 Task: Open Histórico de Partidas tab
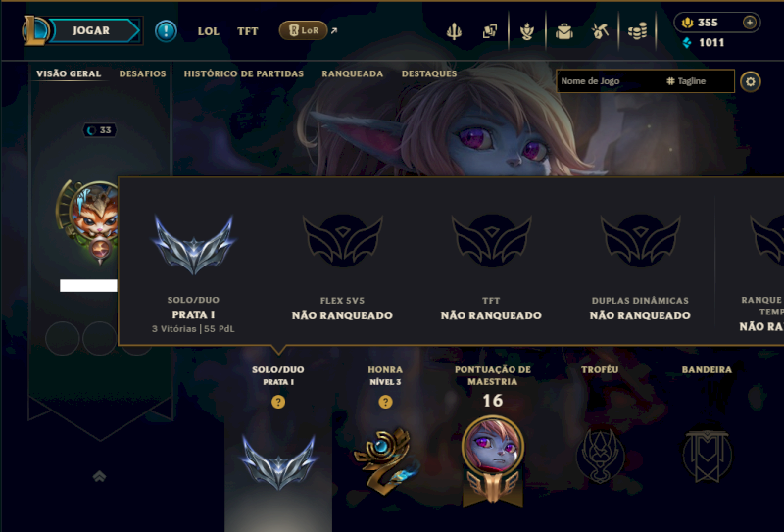(x=243, y=73)
